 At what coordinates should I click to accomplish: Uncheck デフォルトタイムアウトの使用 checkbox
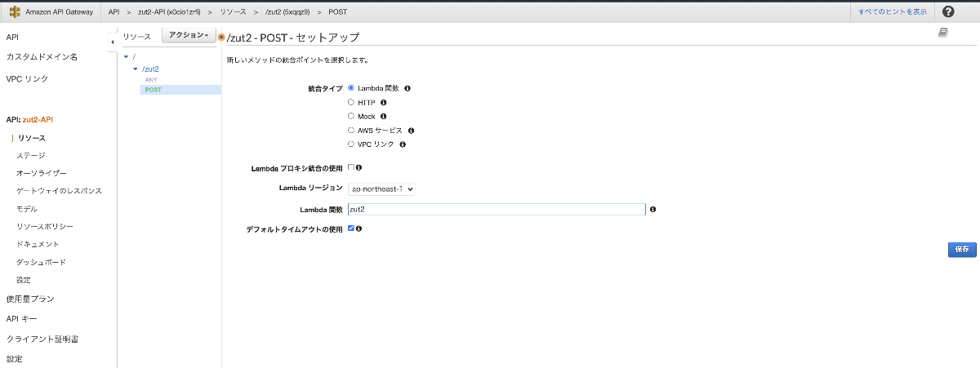[351, 228]
